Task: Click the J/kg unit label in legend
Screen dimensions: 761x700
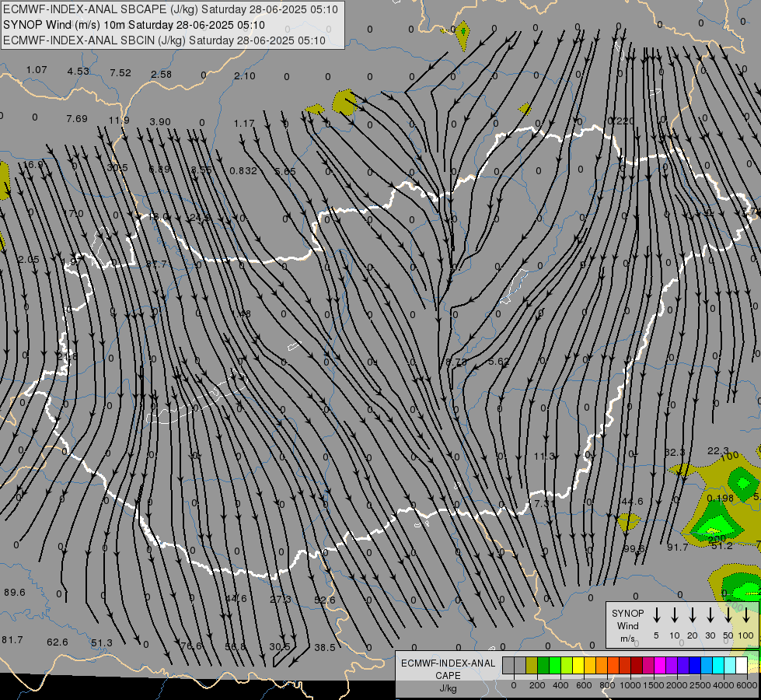Action: [x=448, y=688]
